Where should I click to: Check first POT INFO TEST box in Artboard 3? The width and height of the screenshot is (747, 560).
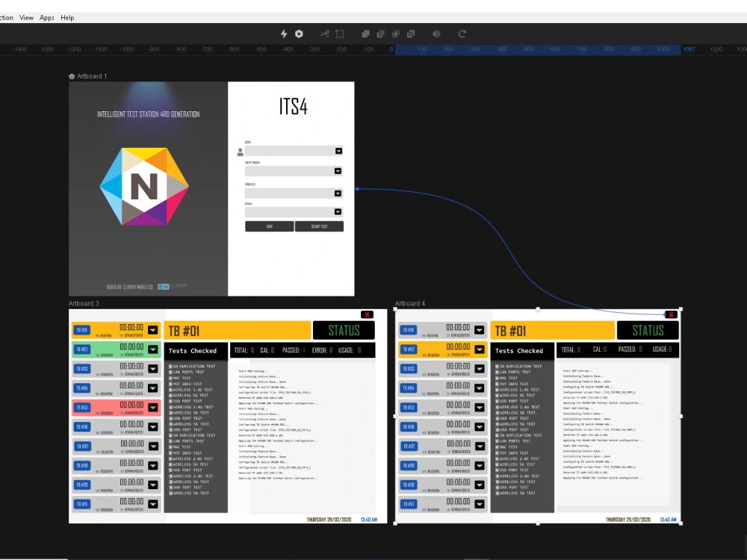(170, 384)
